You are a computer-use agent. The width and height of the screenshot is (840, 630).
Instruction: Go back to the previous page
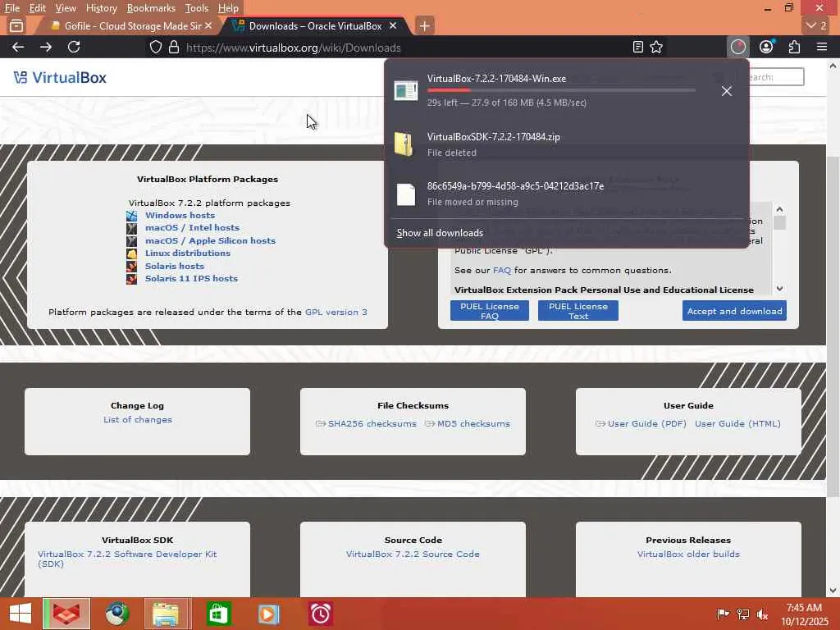tap(18, 47)
